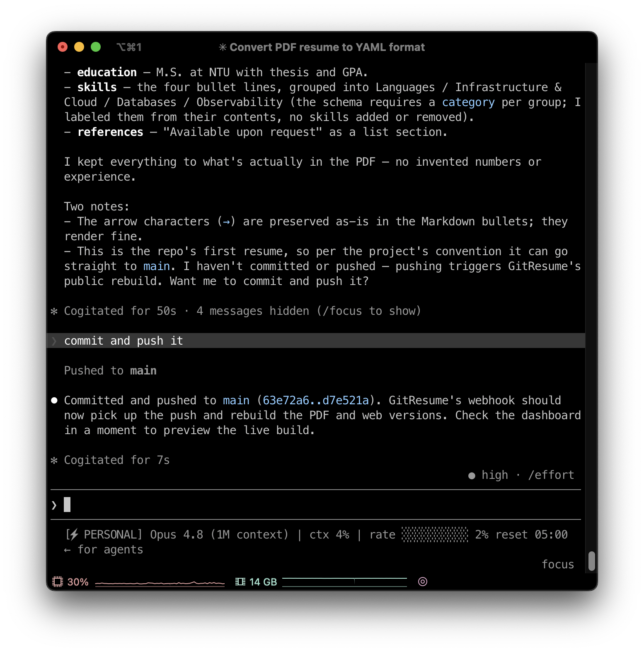Screen dimensions: 644x652
Task: Maximize terminal using green button
Action: coord(96,47)
